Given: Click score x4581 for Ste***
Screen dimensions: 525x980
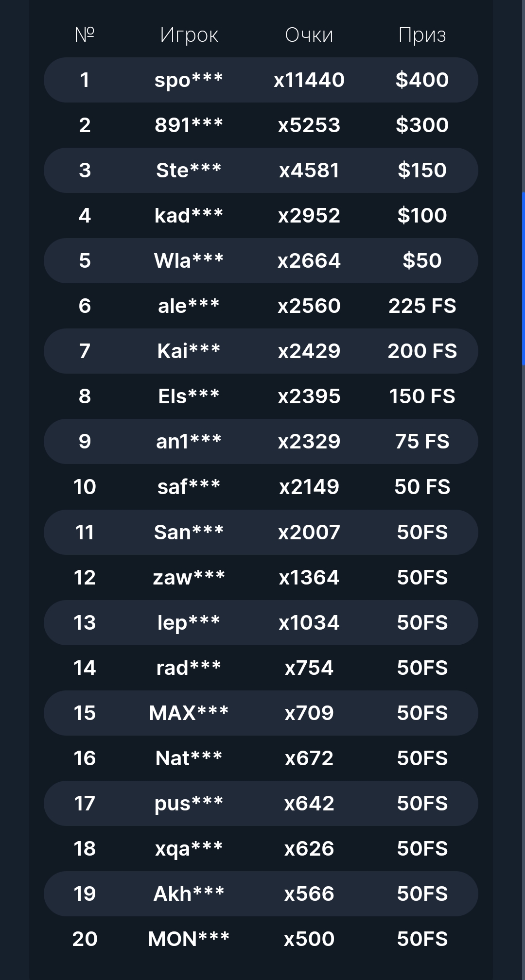Looking at the screenshot, I should click(x=309, y=171).
